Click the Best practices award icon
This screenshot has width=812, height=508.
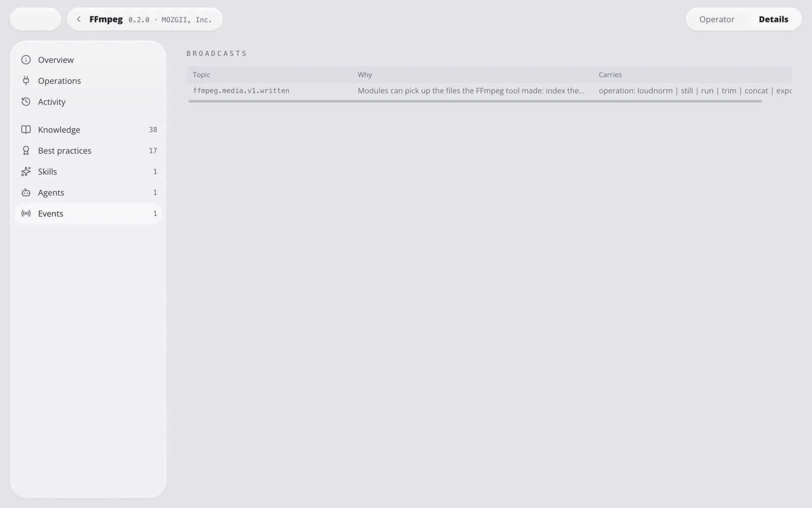(x=26, y=150)
